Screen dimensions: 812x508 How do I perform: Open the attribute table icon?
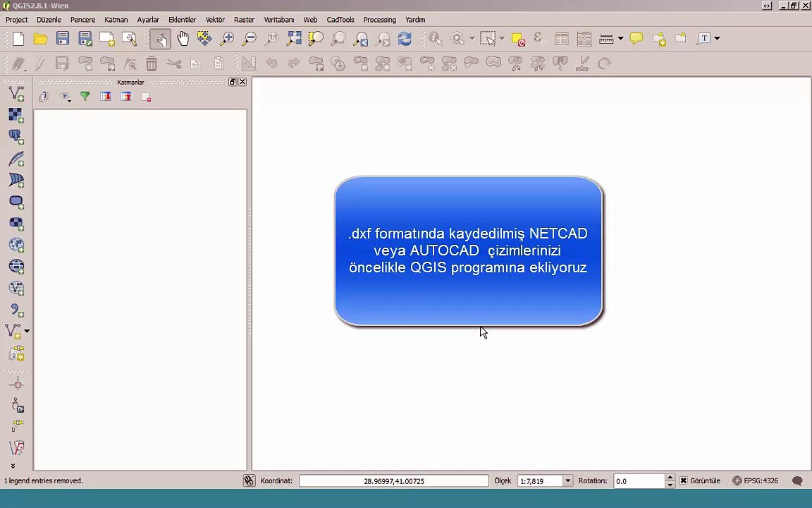562,39
